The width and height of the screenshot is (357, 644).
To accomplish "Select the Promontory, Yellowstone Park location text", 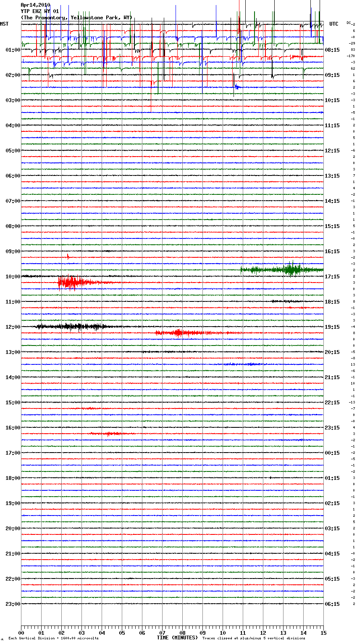I will coord(76,18).
